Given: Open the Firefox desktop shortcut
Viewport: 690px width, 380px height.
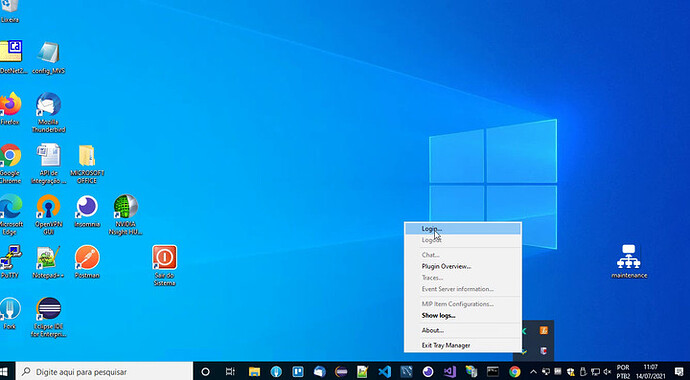Looking at the screenshot, I should click(x=10, y=109).
